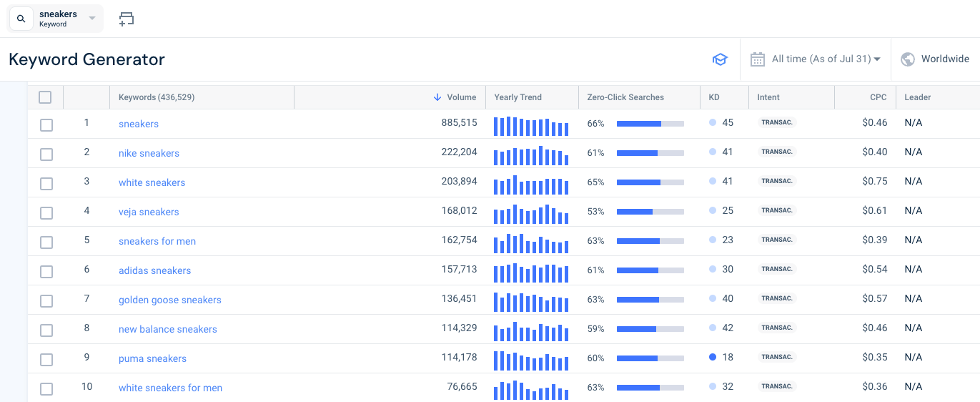Click the volume value 885,515

[x=459, y=122]
